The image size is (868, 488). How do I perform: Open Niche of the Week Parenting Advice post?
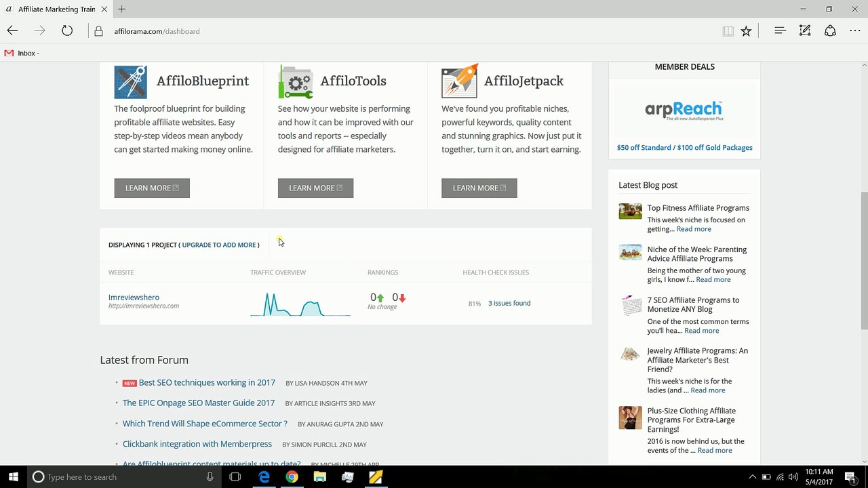tap(697, 253)
